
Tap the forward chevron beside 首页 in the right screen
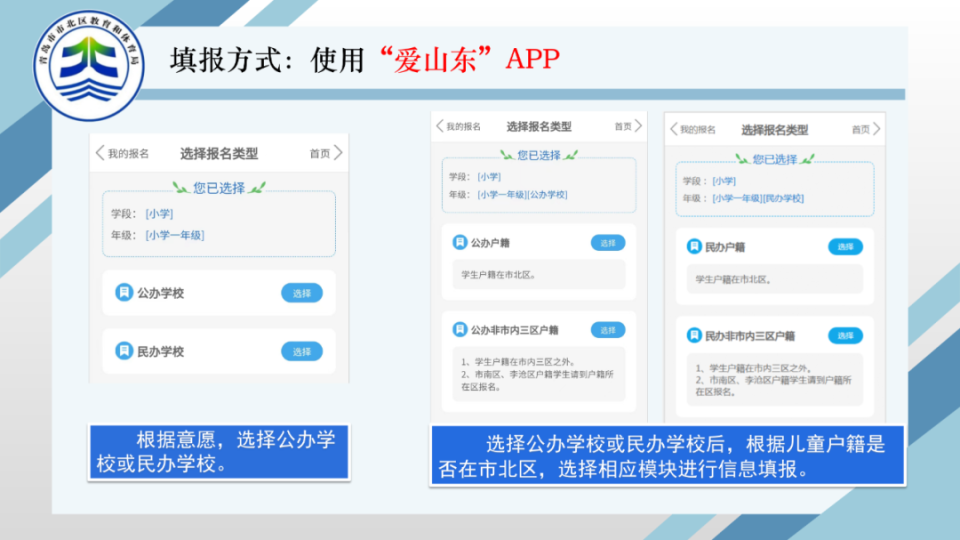877,129
